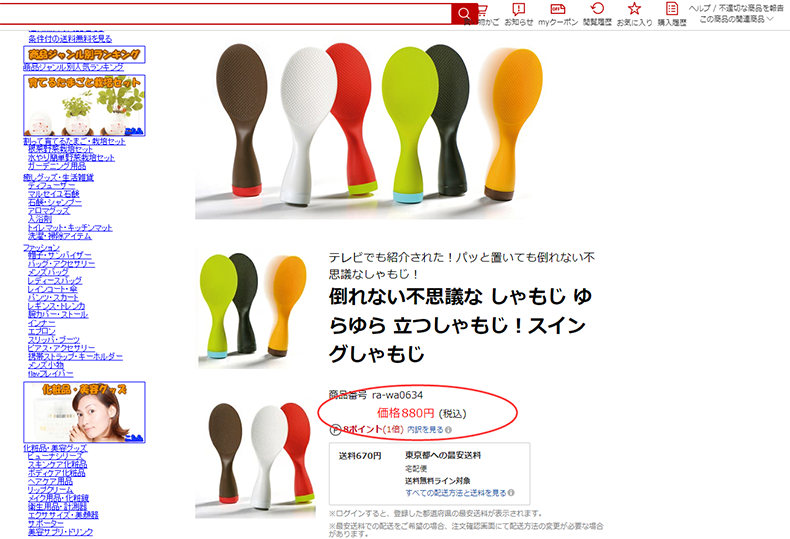The image size is (790, 539).
Task: Click the info icon beside すべての配送方法と送料を見る
Action: [511, 493]
